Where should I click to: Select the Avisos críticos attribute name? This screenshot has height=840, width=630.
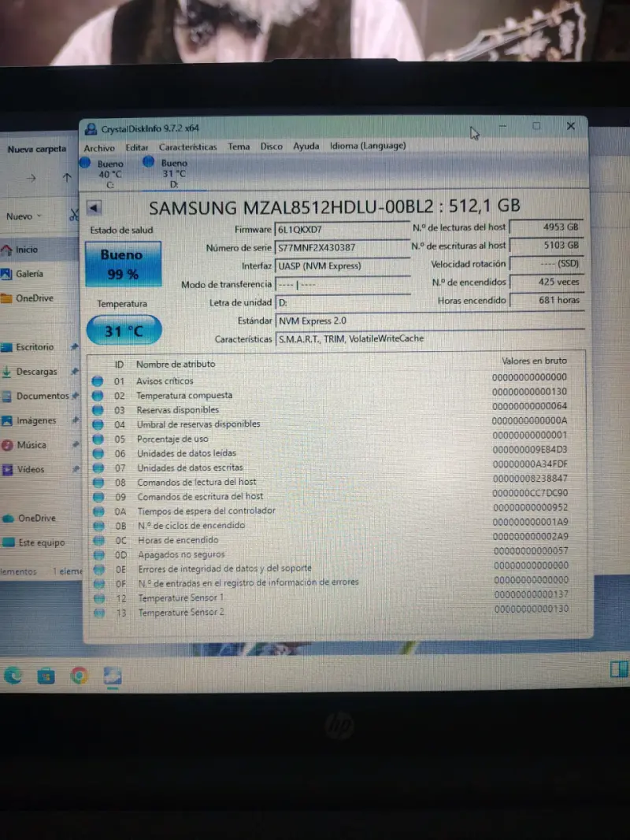(165, 382)
